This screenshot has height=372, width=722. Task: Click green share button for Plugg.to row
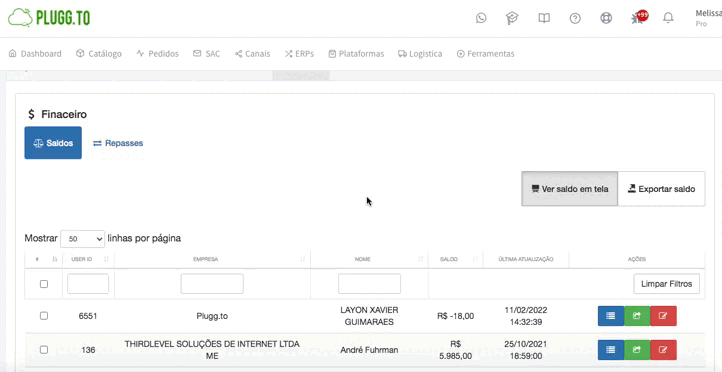coord(637,316)
